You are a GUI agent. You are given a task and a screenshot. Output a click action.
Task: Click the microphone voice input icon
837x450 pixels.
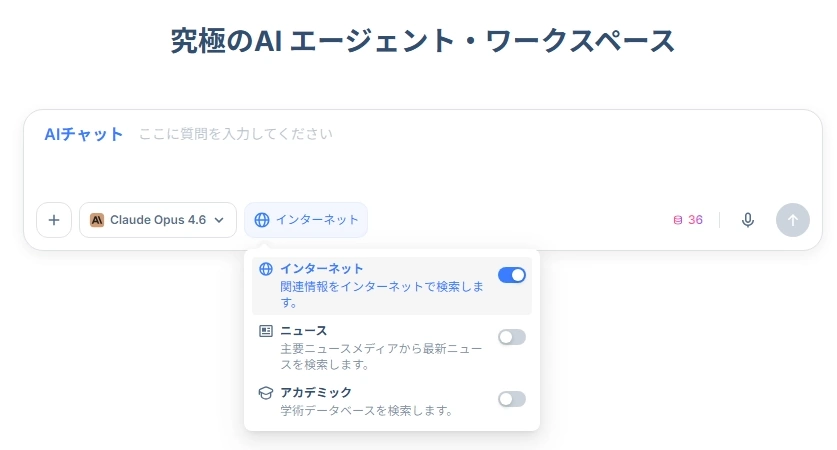click(748, 220)
